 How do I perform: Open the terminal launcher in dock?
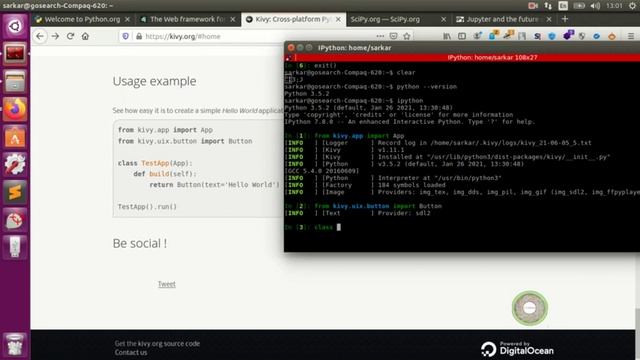pyautogui.click(x=15, y=53)
